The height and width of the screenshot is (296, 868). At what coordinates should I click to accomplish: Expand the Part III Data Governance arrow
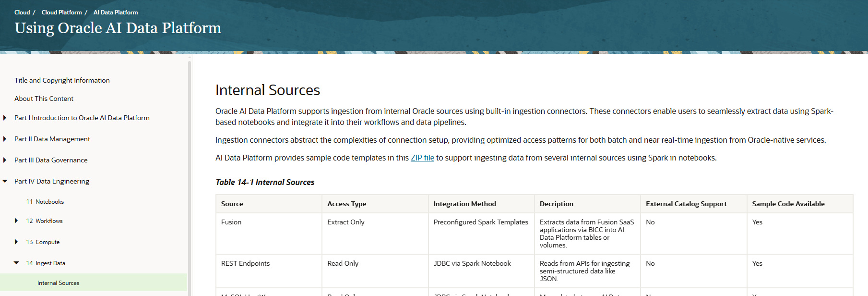[5, 160]
